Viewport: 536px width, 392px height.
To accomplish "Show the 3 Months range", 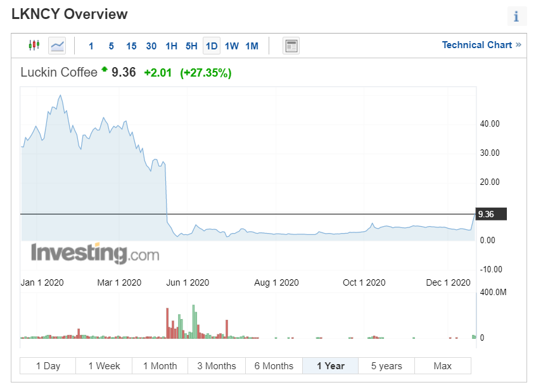I will tap(217, 365).
